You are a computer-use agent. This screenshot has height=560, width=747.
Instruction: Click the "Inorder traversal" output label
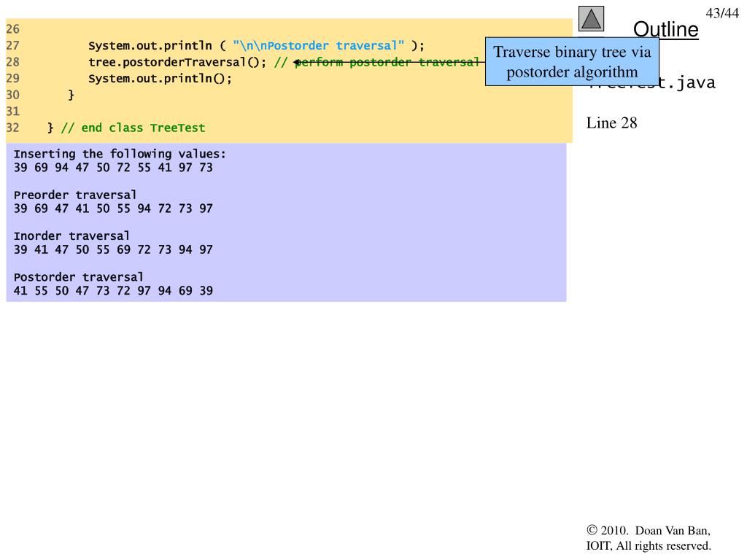(71, 236)
